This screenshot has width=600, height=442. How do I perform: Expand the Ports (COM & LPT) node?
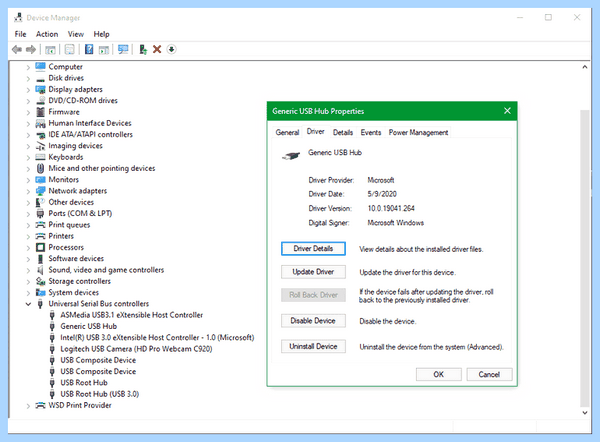pyautogui.click(x=28, y=214)
